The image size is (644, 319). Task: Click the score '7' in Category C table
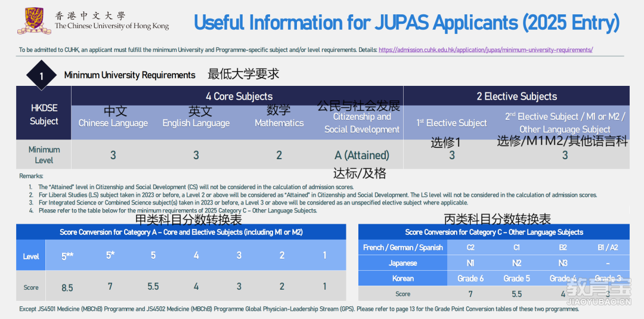pos(470,294)
